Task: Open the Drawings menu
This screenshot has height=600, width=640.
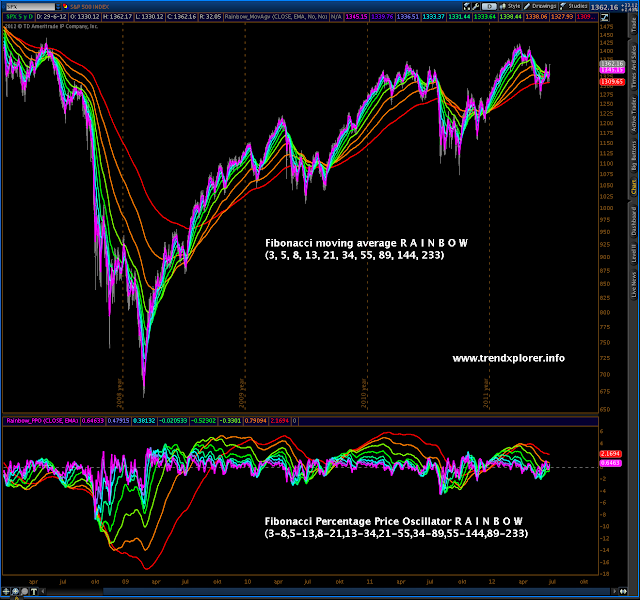Action: [x=540, y=6]
